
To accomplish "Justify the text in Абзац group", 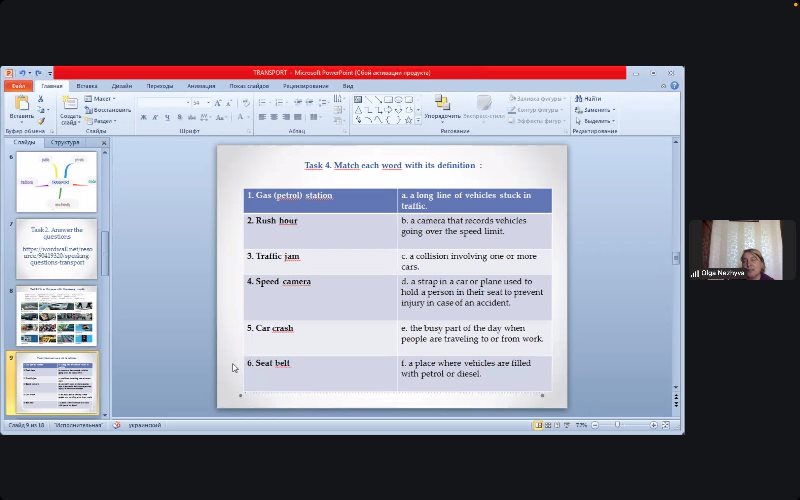I will point(297,117).
